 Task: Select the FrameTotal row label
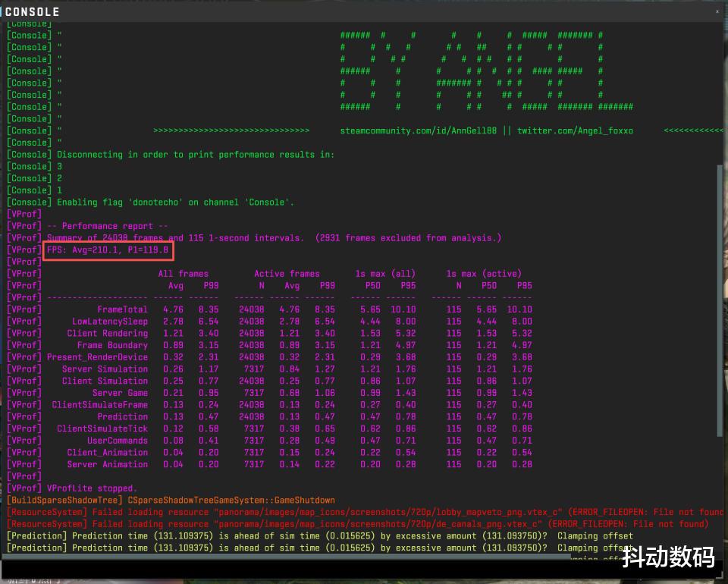(123, 309)
